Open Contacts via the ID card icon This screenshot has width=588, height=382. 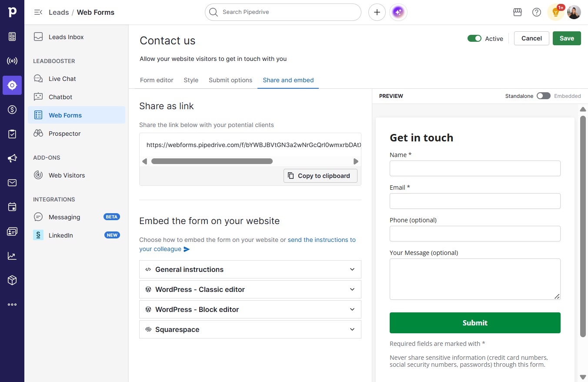click(12, 231)
